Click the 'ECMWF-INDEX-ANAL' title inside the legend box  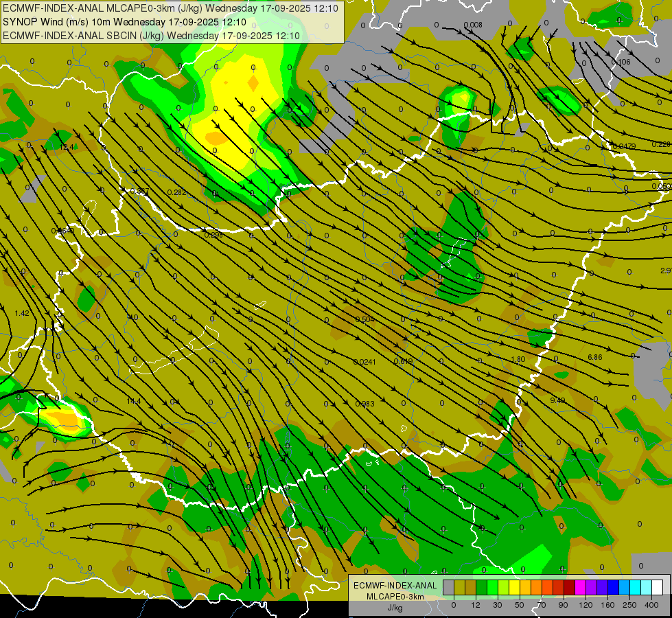click(x=395, y=586)
